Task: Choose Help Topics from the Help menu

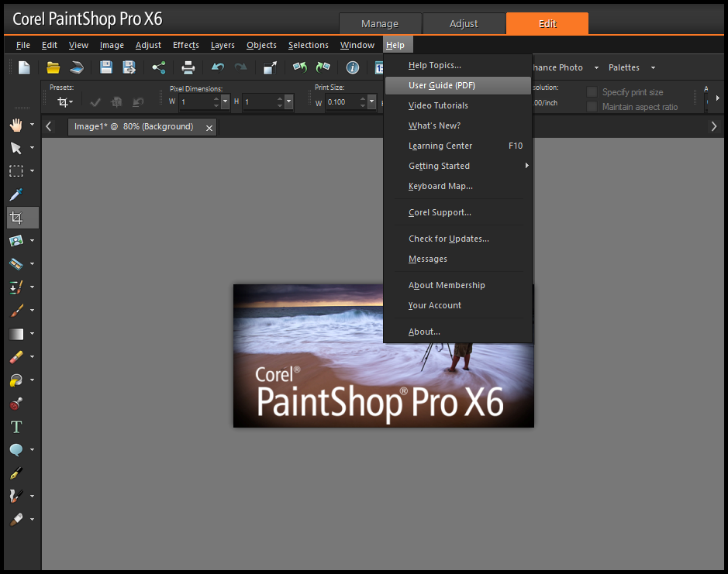Action: [457, 65]
